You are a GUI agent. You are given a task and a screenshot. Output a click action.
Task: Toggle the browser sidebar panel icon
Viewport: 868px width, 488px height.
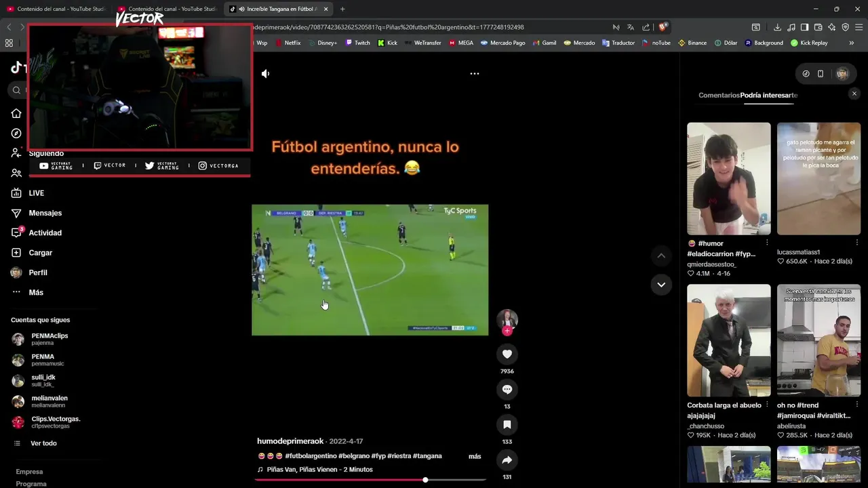point(804,27)
